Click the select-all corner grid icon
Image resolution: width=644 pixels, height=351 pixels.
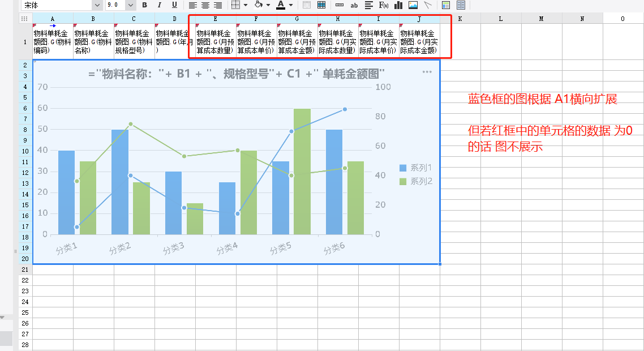(x=24, y=19)
